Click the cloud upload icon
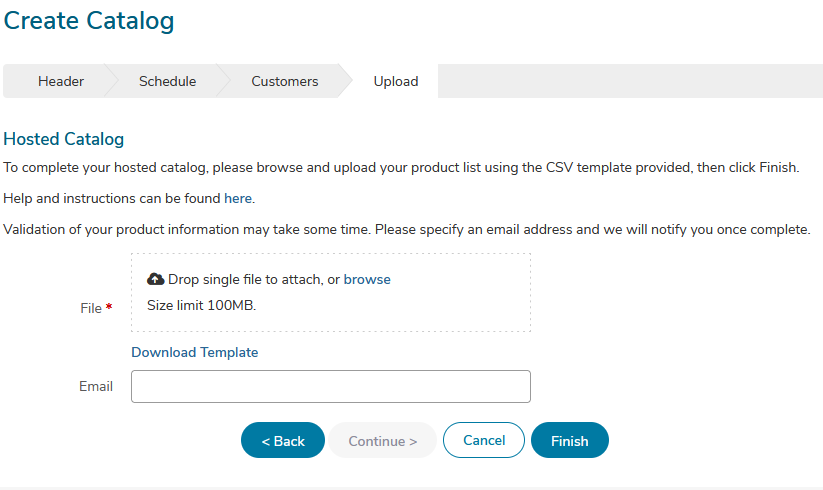Image resolution: width=823 pixels, height=490 pixels. tap(155, 279)
